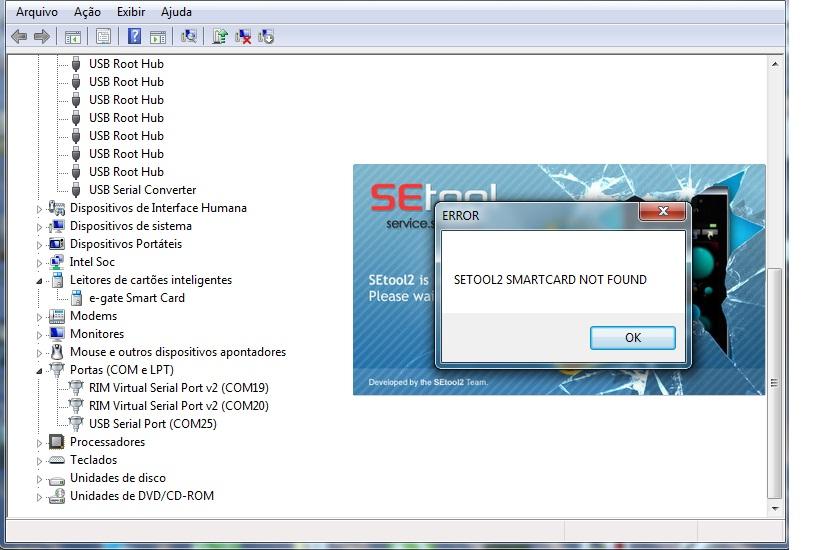819x550 pixels.
Task: Expand Mouse e outros dispositivos apontadores node
Action: click(39, 353)
